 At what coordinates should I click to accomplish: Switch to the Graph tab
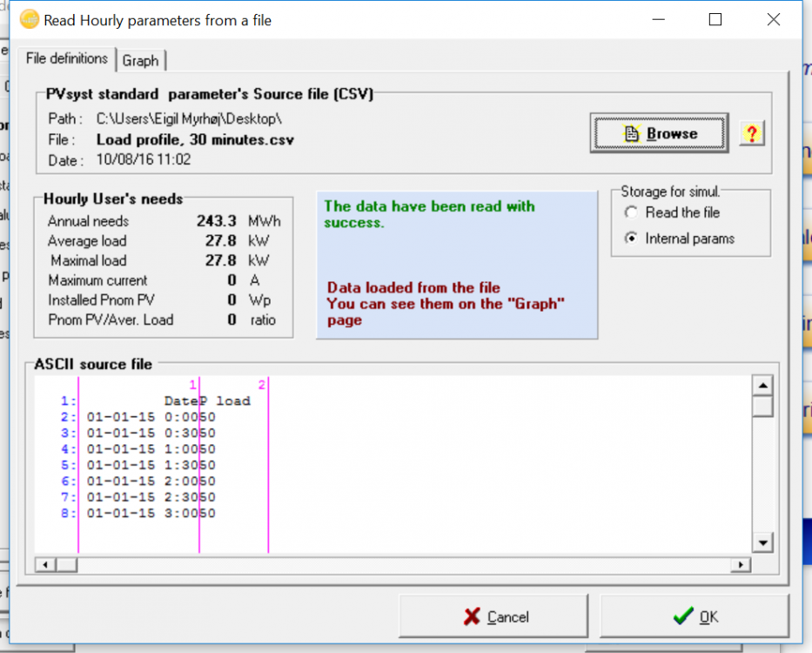pyautogui.click(x=140, y=60)
